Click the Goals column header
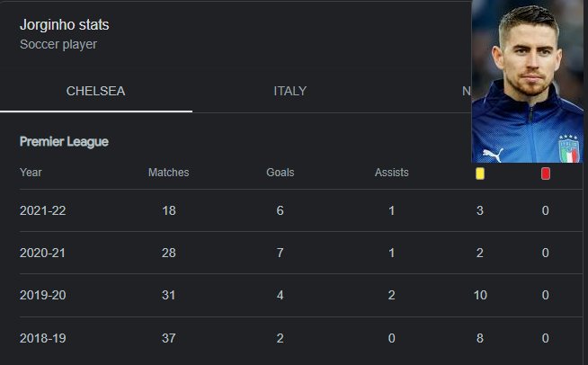The width and height of the screenshot is (588, 365). tap(281, 173)
